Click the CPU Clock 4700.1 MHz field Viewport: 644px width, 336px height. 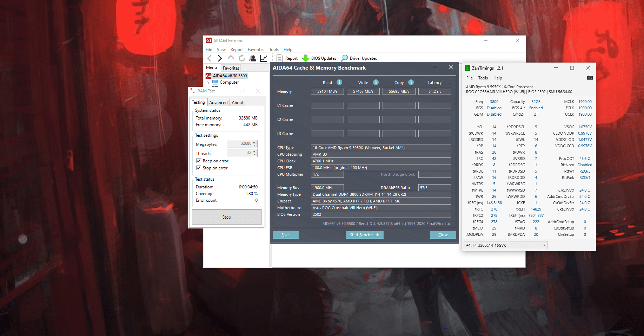coord(381,161)
